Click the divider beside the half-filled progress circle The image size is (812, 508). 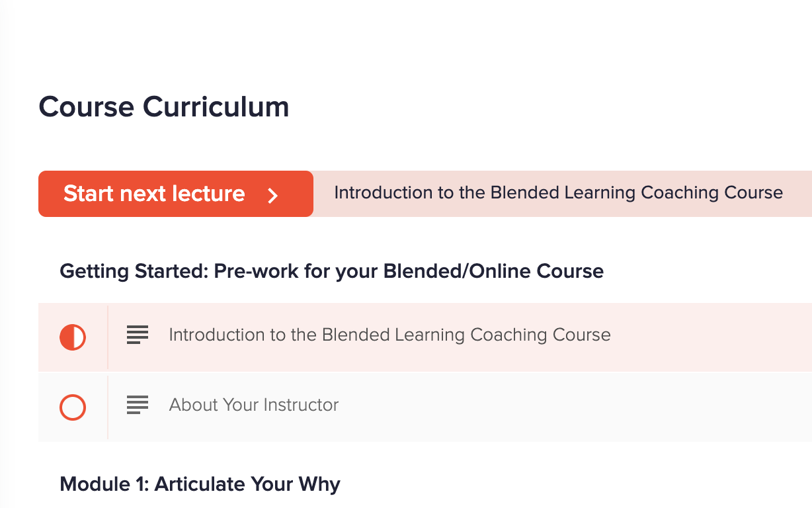[107, 337]
